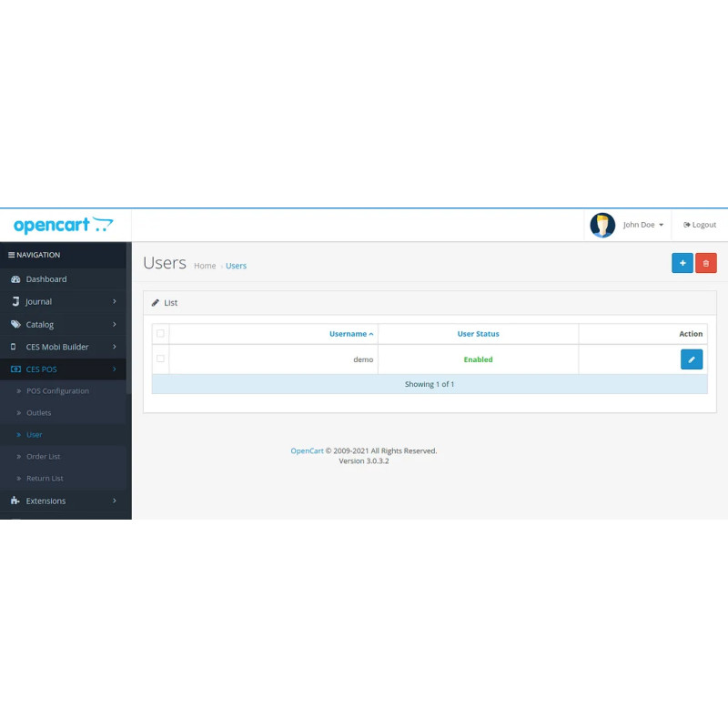Expand the John Doe account dropdown
Image resolution: width=728 pixels, height=728 pixels.
[637, 225]
